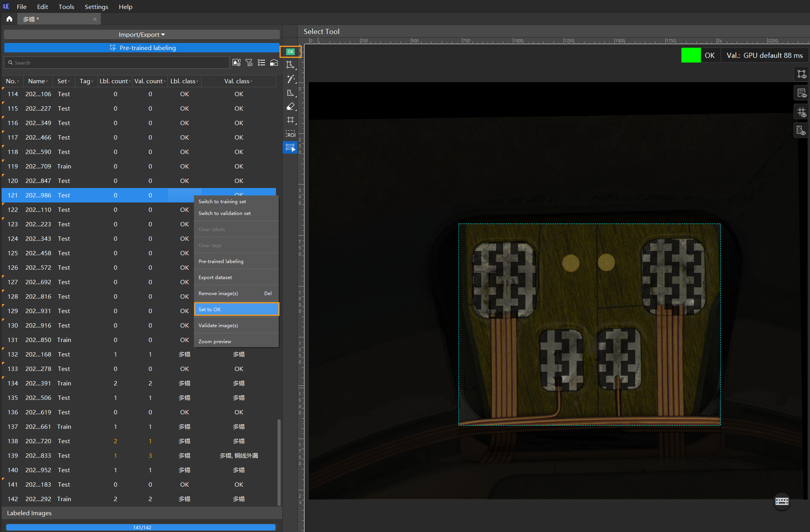Choose Export dataset from context menu
Screen dimensions: 810x532
[x=236, y=278]
